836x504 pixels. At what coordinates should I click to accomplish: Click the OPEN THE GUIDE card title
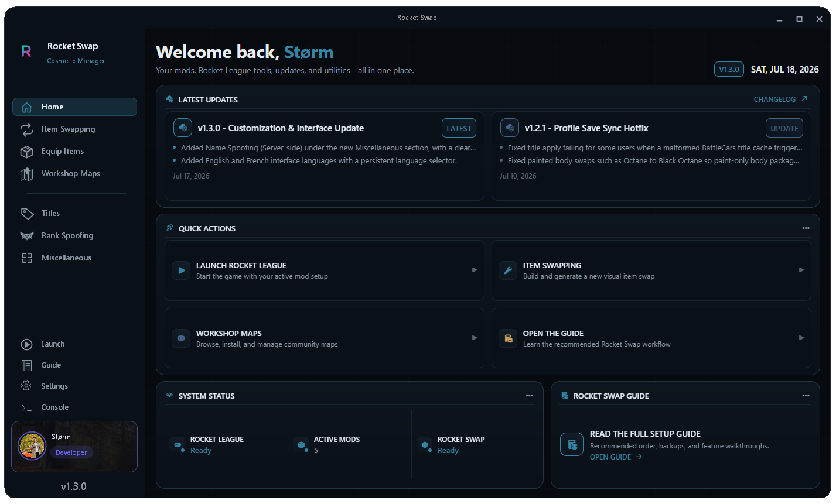[553, 334]
